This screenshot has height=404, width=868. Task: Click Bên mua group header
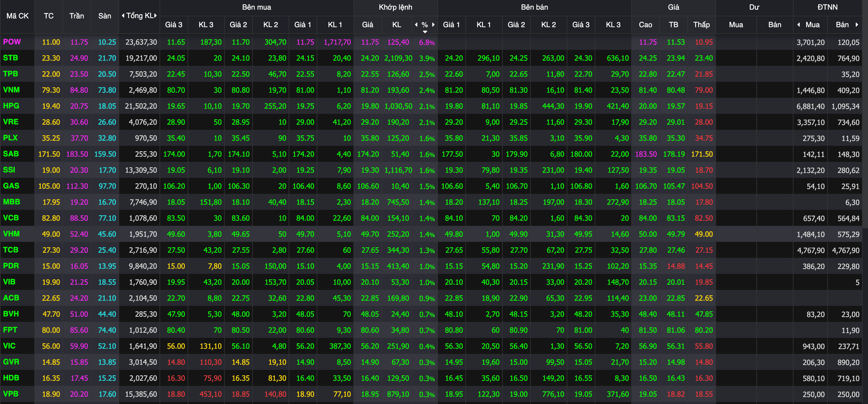pos(256,7)
